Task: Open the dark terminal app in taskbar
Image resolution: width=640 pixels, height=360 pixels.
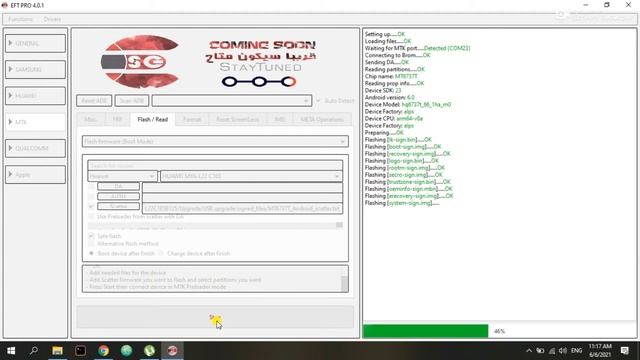Action: tap(80, 350)
